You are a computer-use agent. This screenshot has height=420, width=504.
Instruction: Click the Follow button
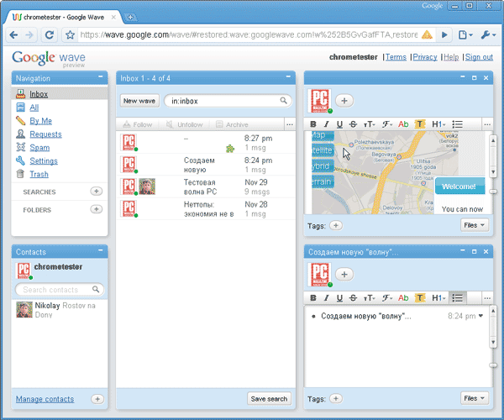[x=138, y=124]
